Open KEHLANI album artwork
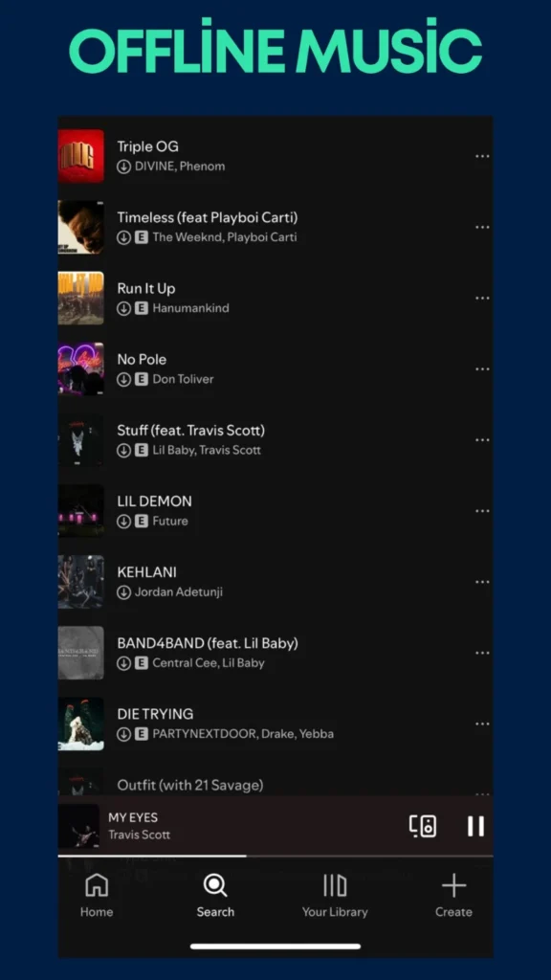 81,582
